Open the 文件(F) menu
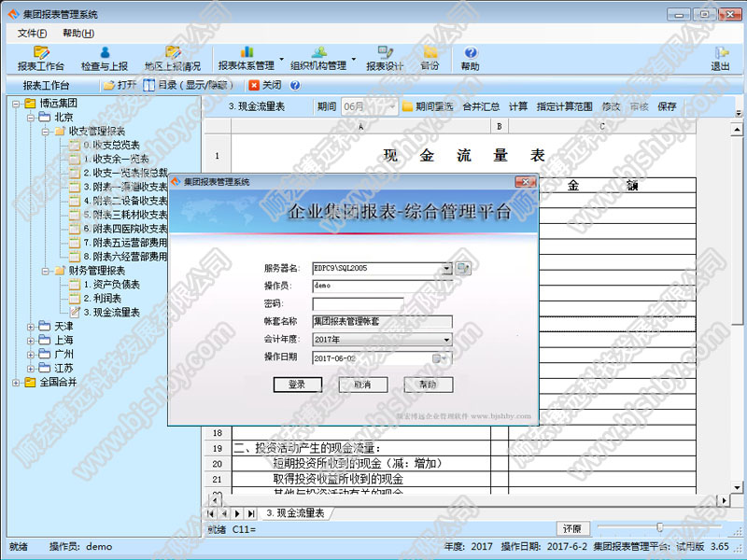 tap(32, 33)
